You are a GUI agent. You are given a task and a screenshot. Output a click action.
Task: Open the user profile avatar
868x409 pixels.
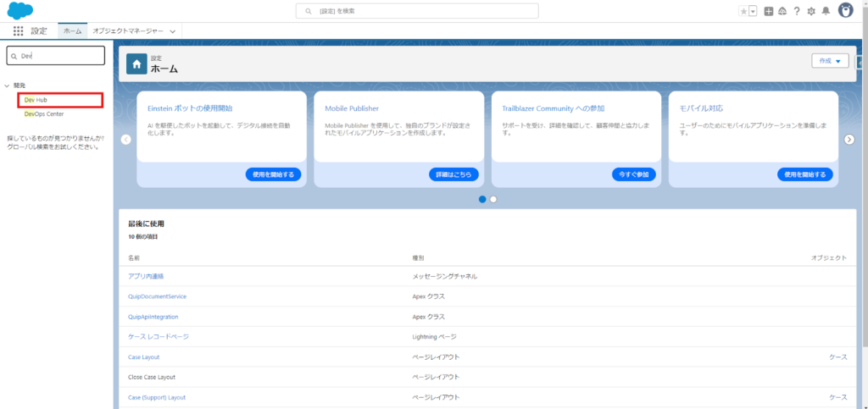point(845,10)
